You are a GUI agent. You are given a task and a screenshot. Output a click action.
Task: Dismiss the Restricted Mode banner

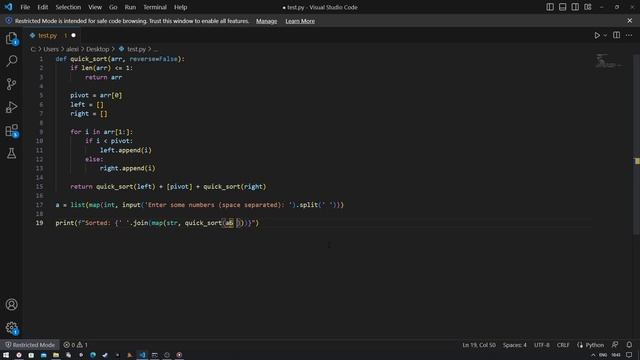click(629, 21)
